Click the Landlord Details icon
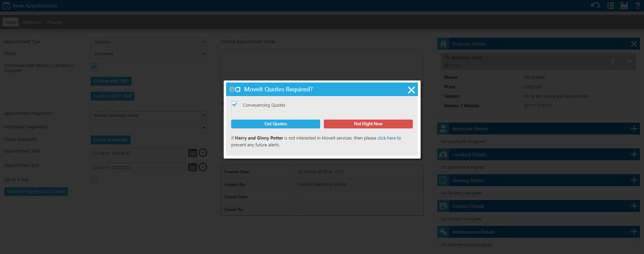This screenshot has width=644, height=254. pos(443,155)
